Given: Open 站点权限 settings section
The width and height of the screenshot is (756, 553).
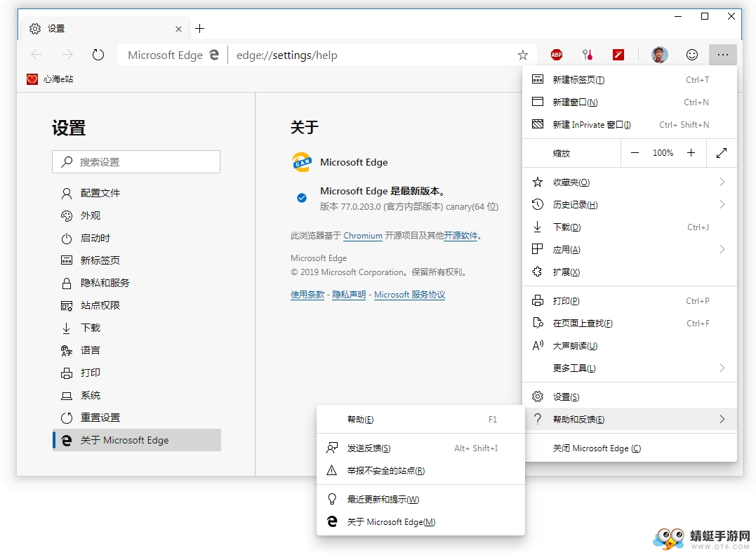Looking at the screenshot, I should [x=136, y=305].
